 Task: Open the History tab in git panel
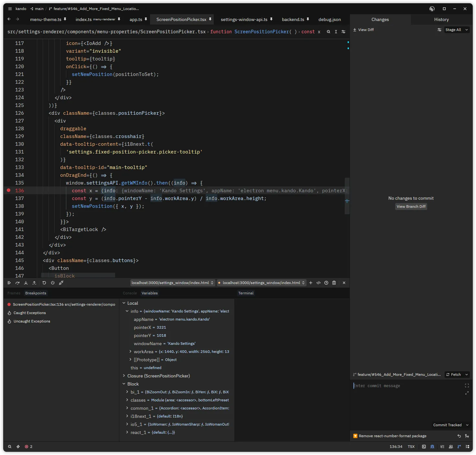point(441,19)
